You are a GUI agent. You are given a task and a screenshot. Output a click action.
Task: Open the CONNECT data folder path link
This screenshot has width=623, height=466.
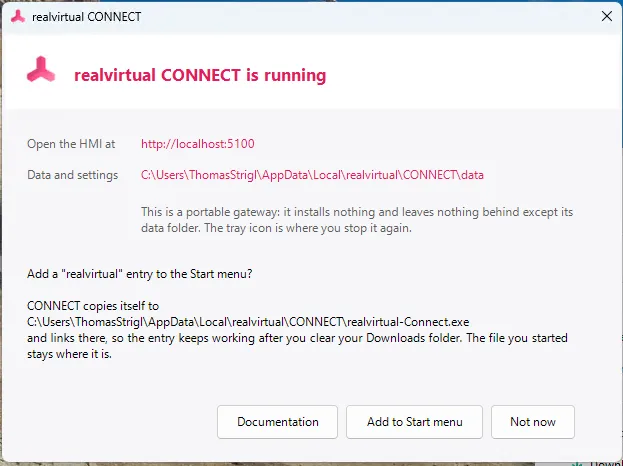[312, 175]
